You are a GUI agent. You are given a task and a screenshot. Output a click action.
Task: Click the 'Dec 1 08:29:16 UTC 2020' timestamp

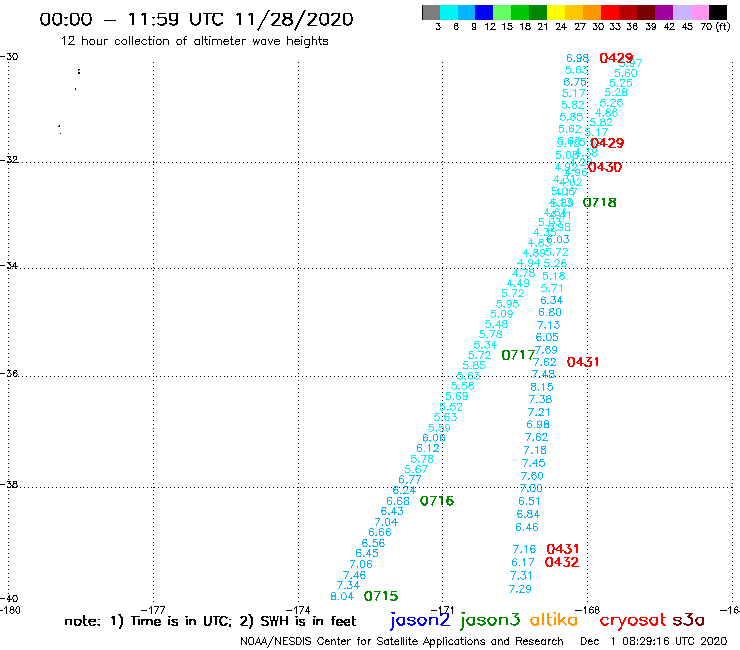[x=654, y=642]
